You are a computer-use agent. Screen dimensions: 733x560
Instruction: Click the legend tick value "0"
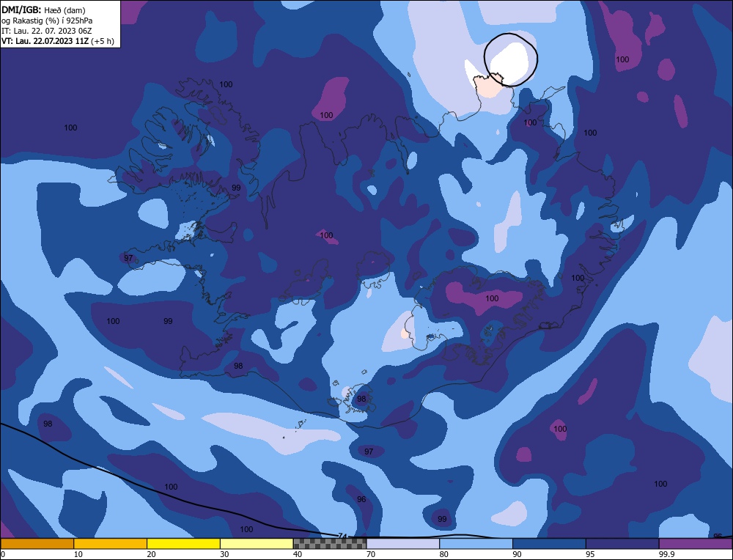click(x=3, y=554)
